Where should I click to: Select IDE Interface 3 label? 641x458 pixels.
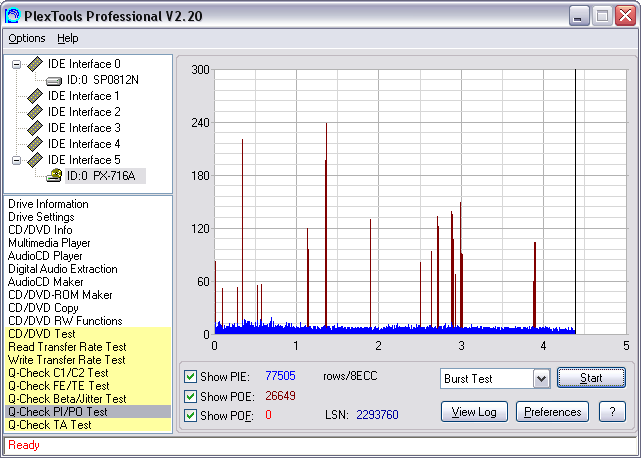point(84,128)
